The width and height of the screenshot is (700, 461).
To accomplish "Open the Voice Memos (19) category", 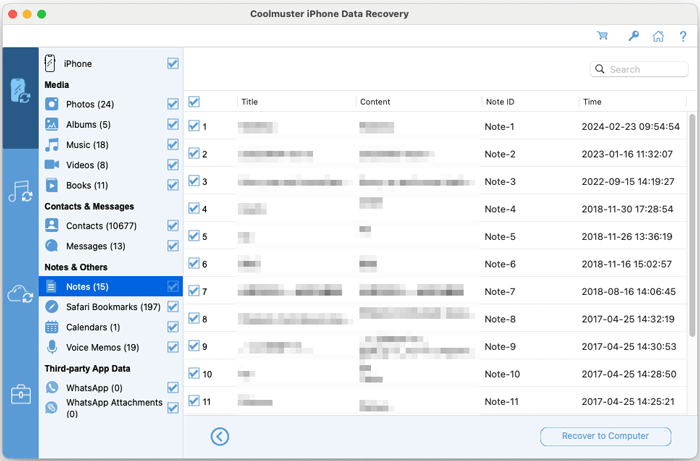I will (102, 347).
